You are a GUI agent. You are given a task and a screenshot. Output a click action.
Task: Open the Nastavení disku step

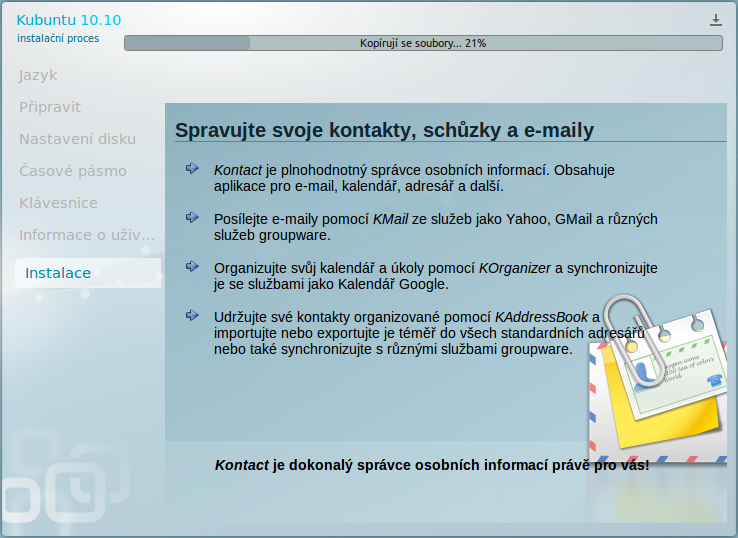pyautogui.click(x=78, y=139)
